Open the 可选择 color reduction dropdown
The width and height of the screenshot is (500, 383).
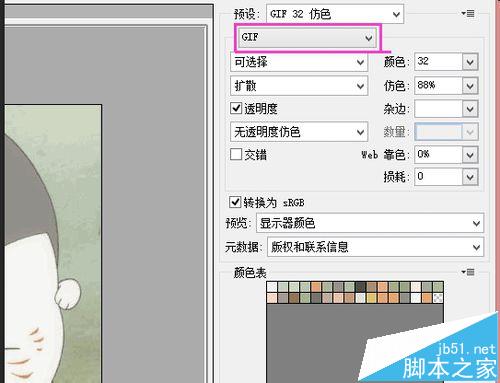coord(299,62)
